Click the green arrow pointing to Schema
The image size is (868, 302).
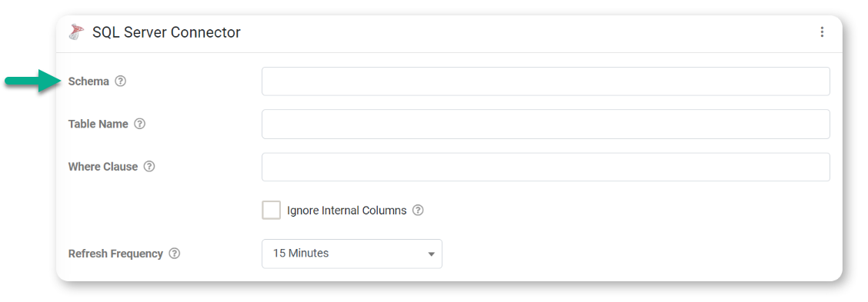32,81
